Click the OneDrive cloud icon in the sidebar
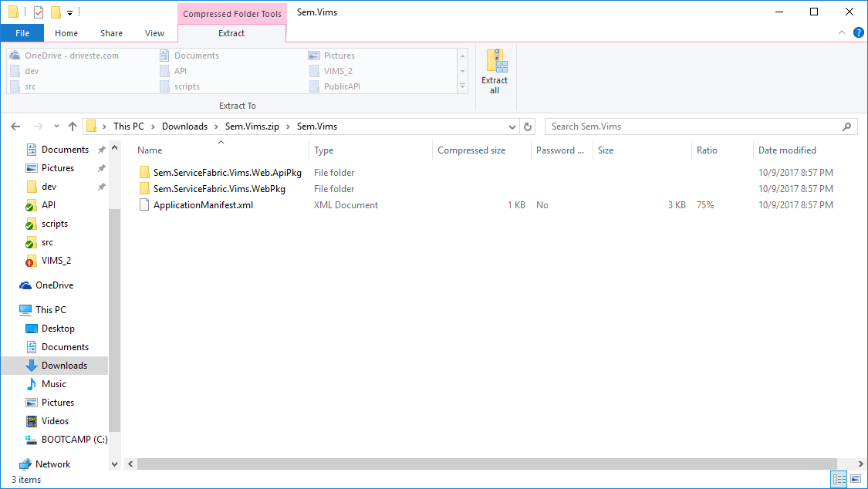The height and width of the screenshot is (489, 868). tap(25, 285)
